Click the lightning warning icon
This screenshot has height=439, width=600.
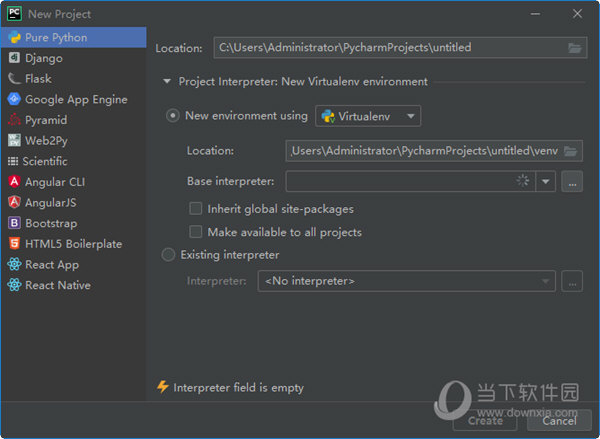[163, 387]
